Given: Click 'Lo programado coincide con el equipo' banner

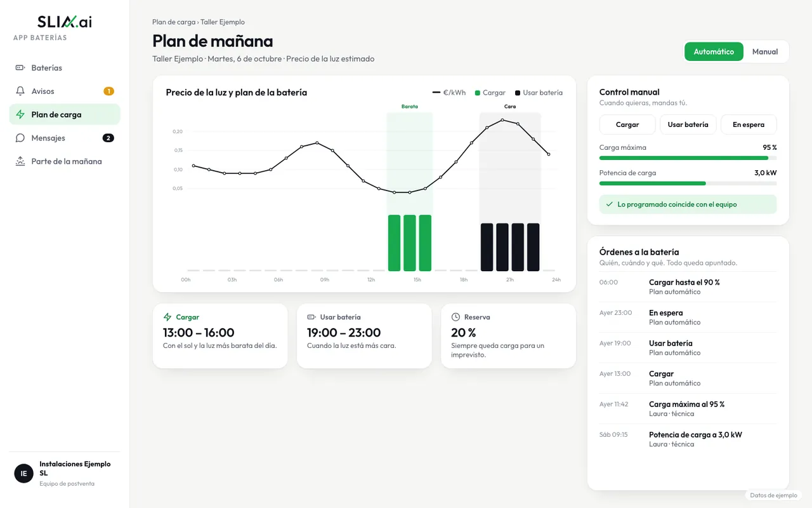Looking at the screenshot, I should pyautogui.click(x=688, y=204).
